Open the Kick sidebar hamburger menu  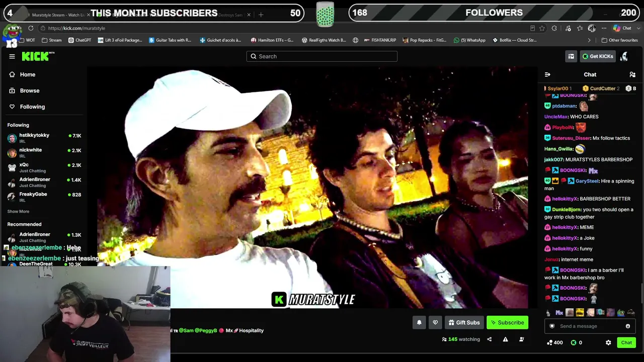click(x=12, y=56)
